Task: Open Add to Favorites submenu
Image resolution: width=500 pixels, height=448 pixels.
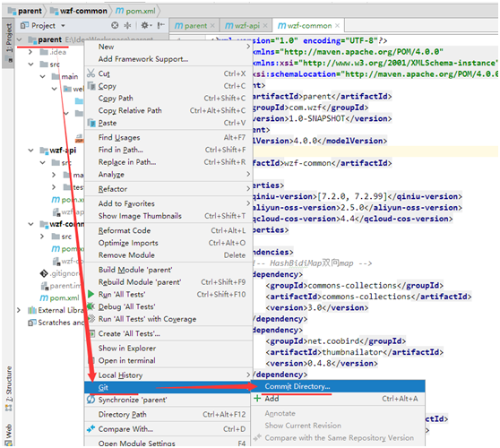Action: [168, 203]
